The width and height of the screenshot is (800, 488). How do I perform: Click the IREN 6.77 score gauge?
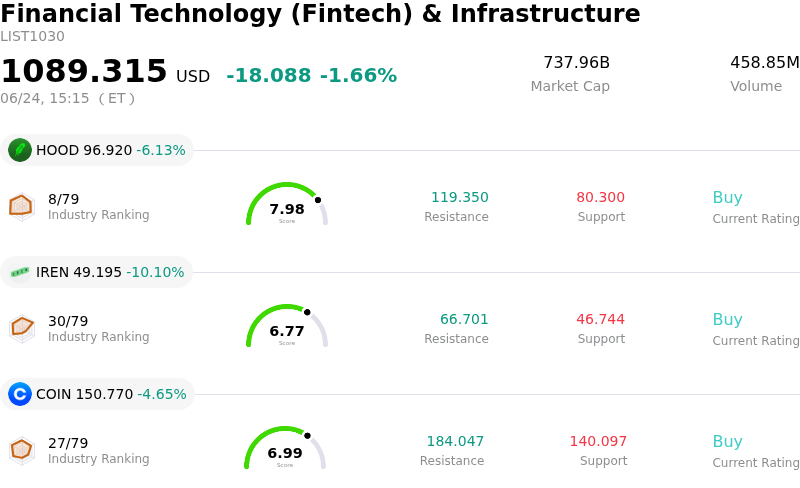(287, 326)
